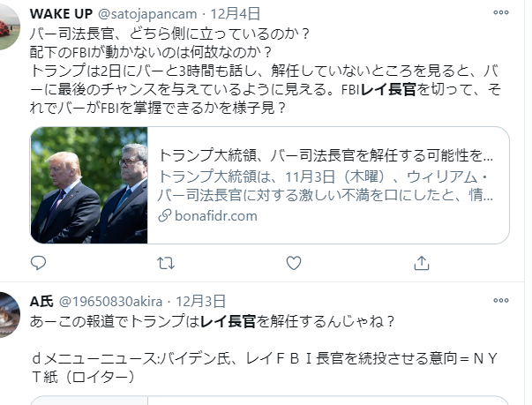Visit the @satojapancam handle

147,14
